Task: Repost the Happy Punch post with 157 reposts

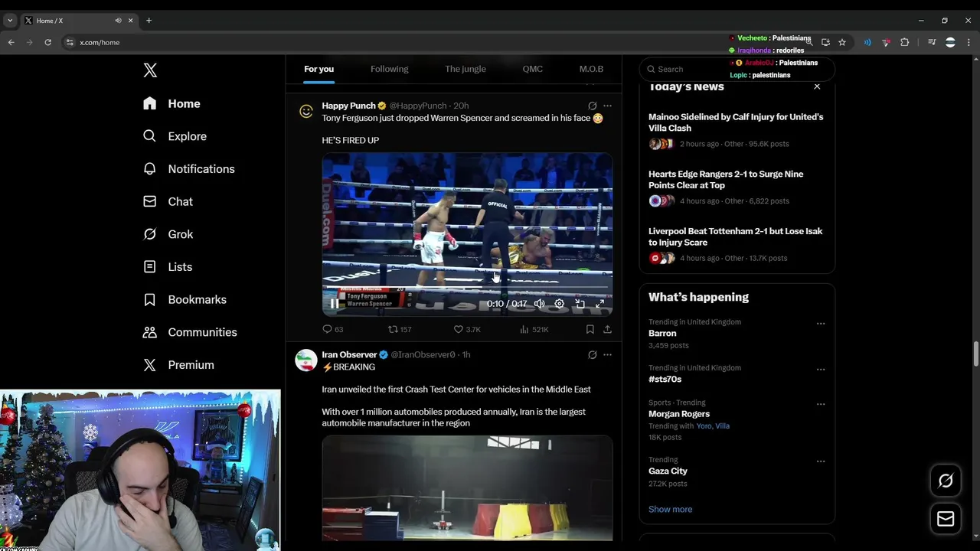Action: coord(400,329)
